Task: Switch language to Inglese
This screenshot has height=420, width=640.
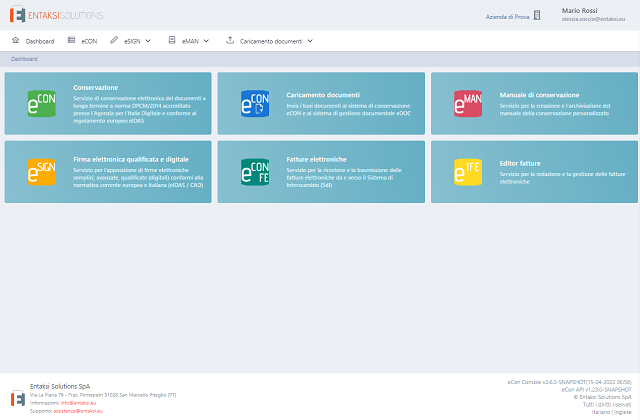Action: pyautogui.click(x=623, y=412)
